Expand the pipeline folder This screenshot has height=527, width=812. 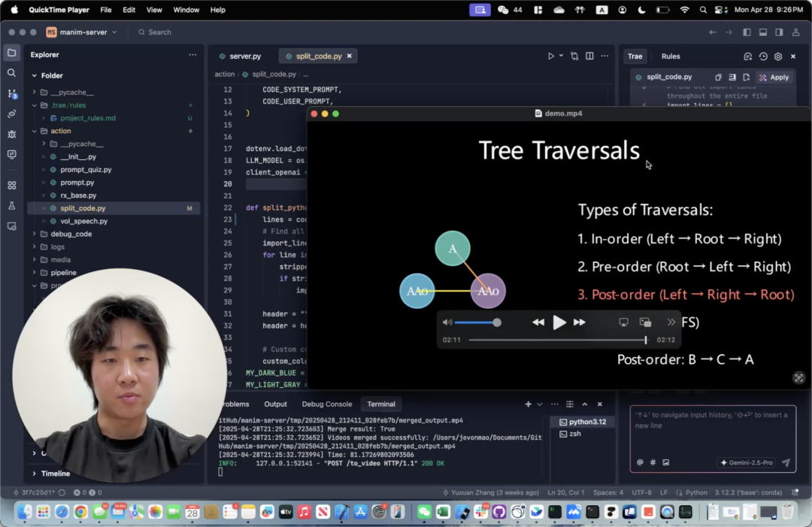coord(34,273)
